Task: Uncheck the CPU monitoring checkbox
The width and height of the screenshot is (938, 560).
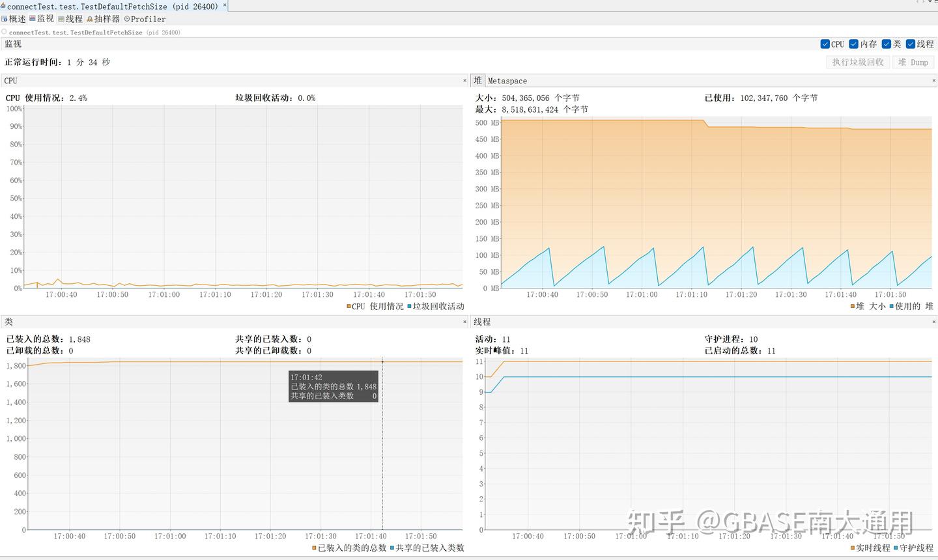Action: coord(825,44)
